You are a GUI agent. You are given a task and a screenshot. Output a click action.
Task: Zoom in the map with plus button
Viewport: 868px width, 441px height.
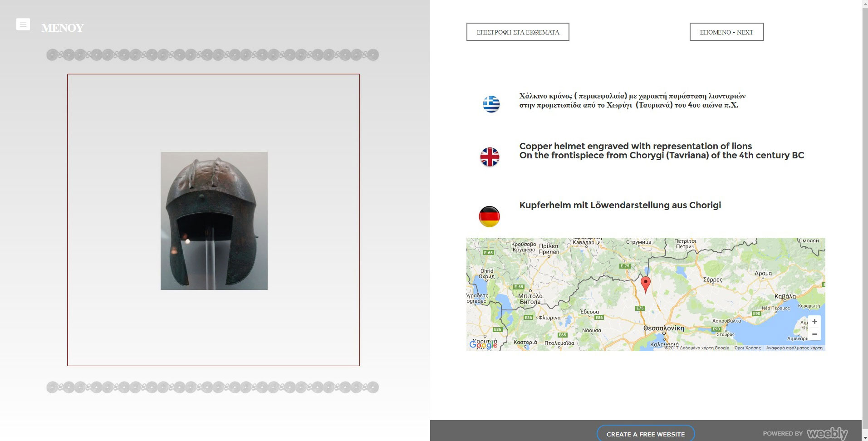coord(814,322)
